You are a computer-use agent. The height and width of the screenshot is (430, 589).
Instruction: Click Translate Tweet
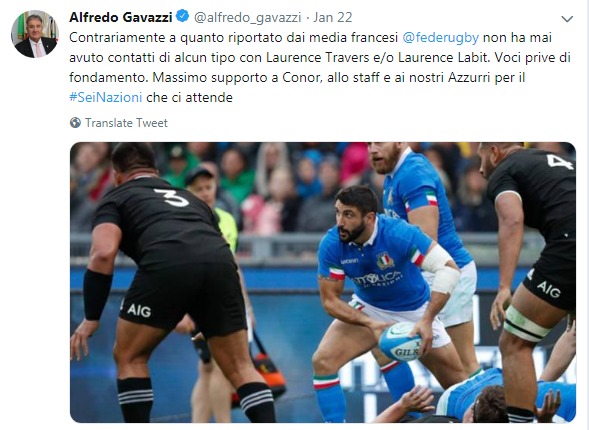126,123
